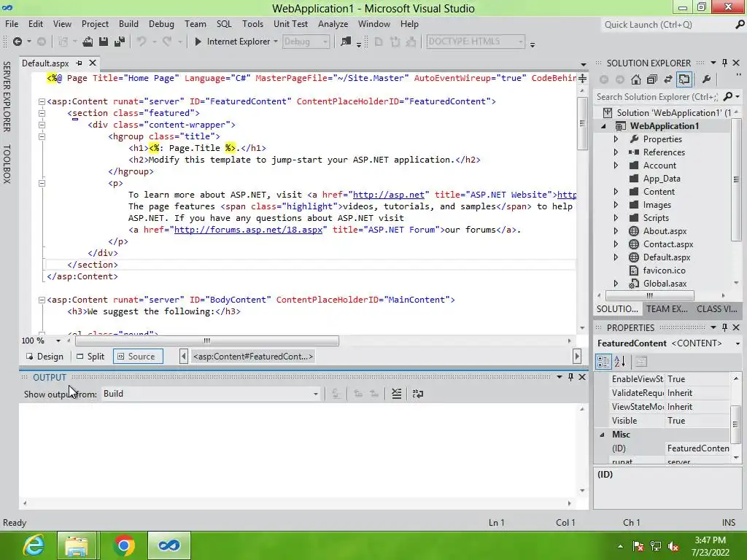Viewport: 747px width, 560px height.
Task: Open Google Chrome from taskbar
Action: (123, 545)
